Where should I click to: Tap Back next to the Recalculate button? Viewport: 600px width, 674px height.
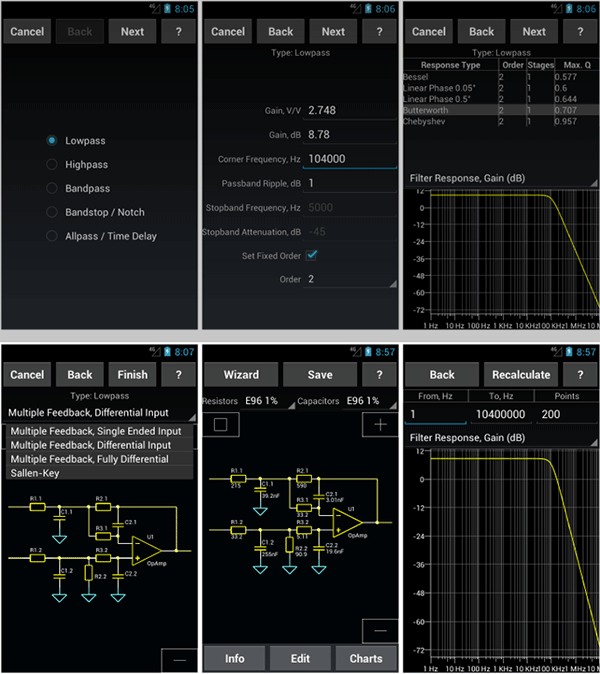pyautogui.click(x=442, y=374)
